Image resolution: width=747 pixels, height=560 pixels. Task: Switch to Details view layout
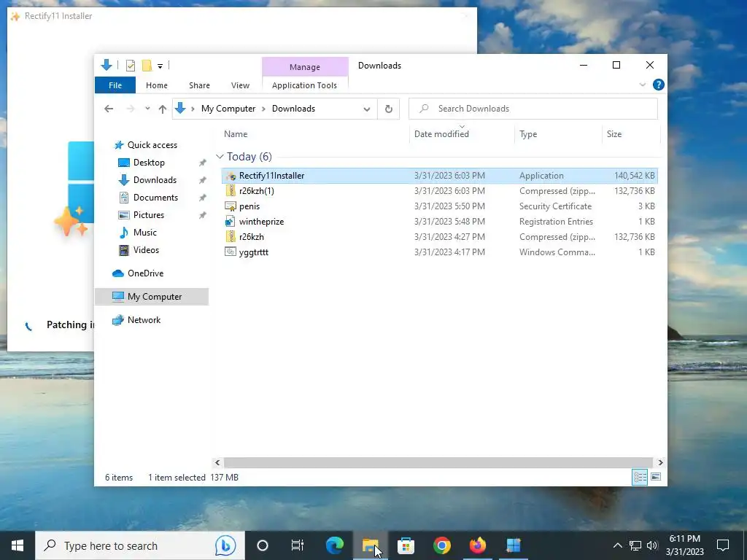point(640,477)
